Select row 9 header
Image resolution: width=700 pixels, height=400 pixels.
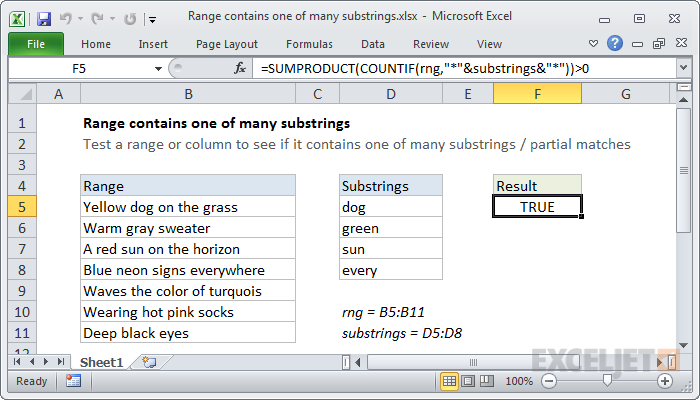point(22,291)
